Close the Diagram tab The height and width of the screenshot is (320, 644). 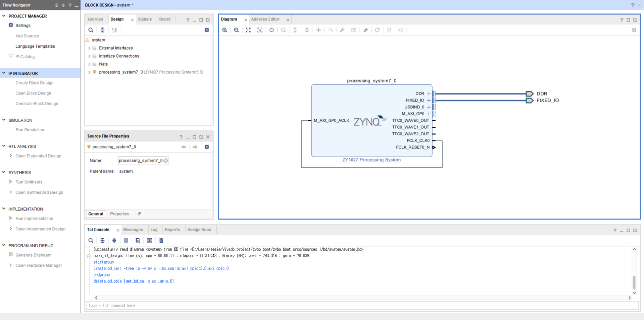[246, 20]
